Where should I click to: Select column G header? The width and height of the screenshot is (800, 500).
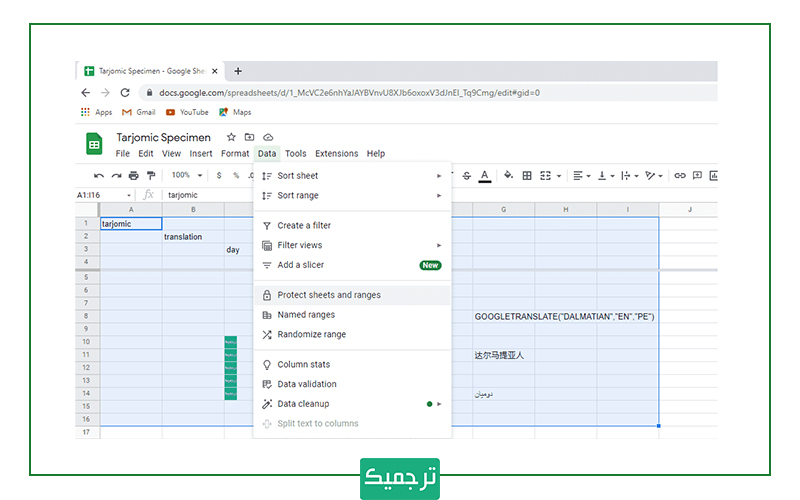click(504, 210)
